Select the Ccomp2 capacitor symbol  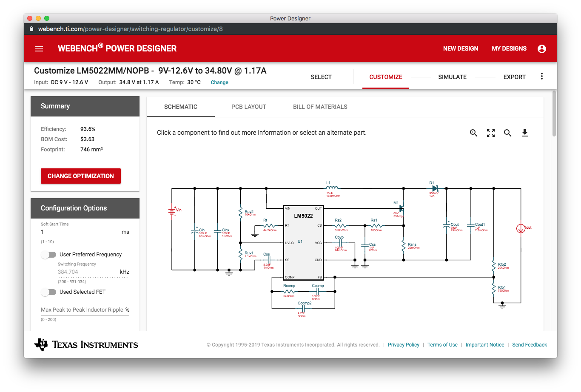[x=304, y=309]
